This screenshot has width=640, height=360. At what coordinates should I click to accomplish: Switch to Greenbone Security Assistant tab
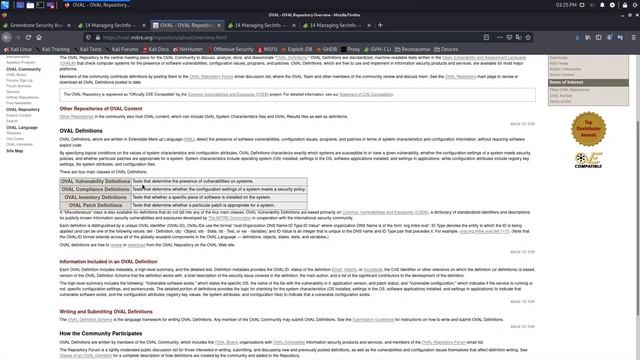[x=37, y=25]
